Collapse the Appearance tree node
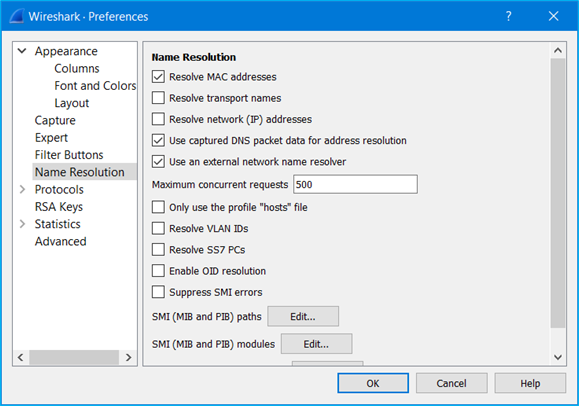 click(22, 51)
